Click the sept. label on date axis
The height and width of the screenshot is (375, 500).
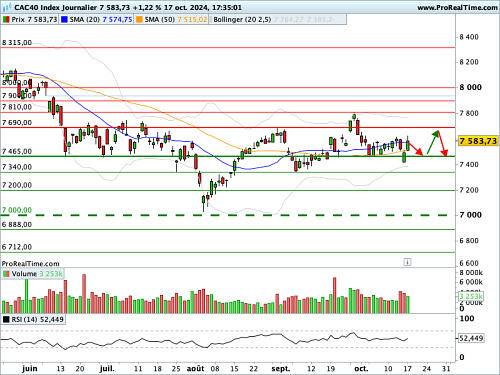point(281,369)
